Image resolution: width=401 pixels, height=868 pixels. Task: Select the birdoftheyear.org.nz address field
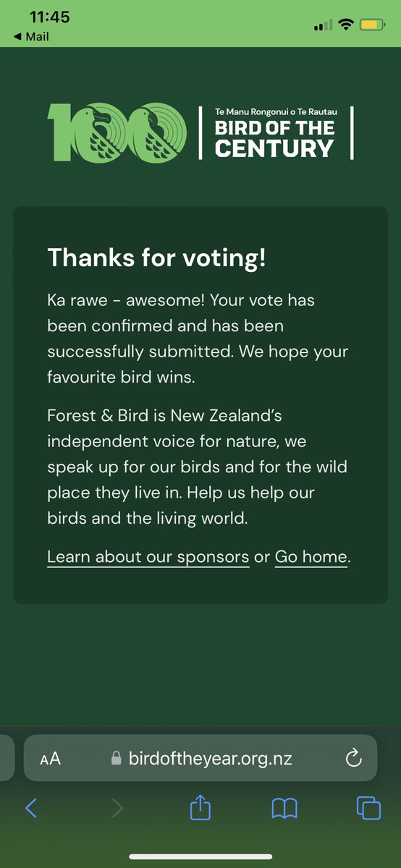pyautogui.click(x=200, y=758)
